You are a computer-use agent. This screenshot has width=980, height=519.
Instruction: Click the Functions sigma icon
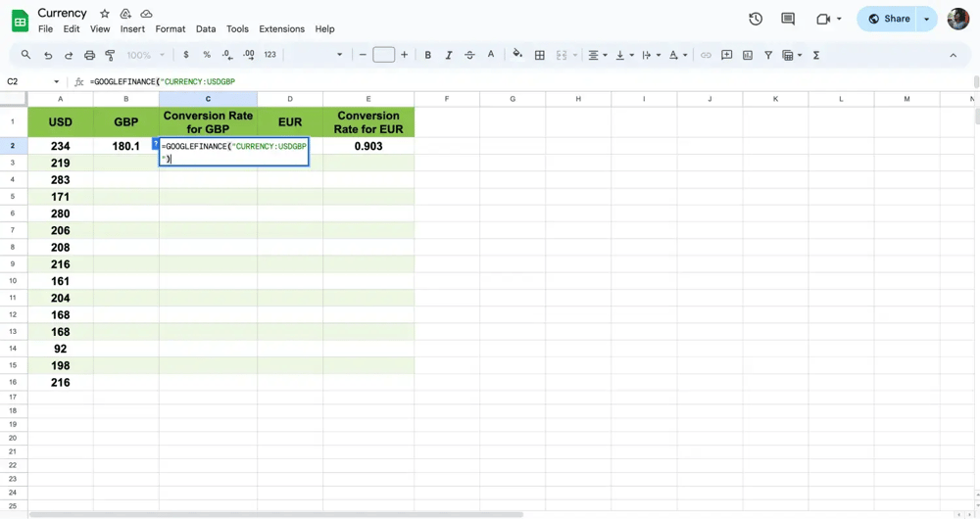point(816,55)
